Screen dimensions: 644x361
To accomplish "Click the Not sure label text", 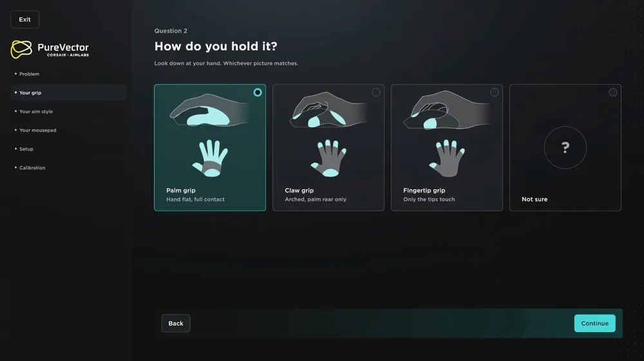I will pyautogui.click(x=535, y=199).
